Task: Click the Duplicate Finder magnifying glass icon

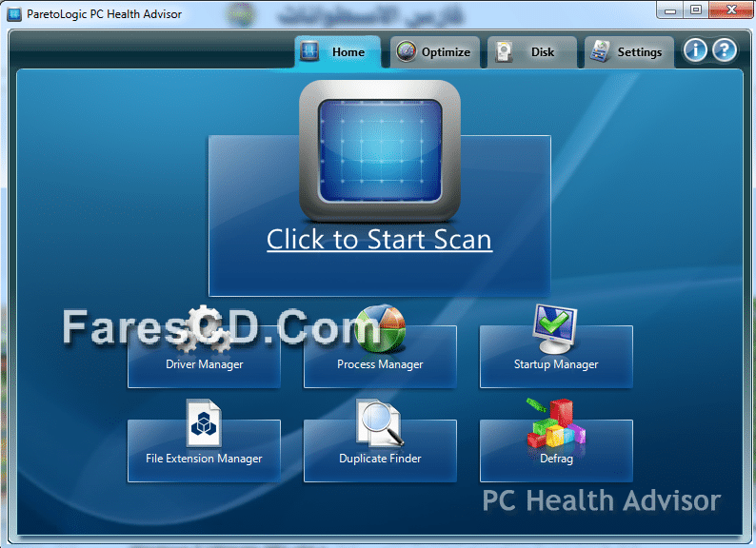Action: (379, 422)
